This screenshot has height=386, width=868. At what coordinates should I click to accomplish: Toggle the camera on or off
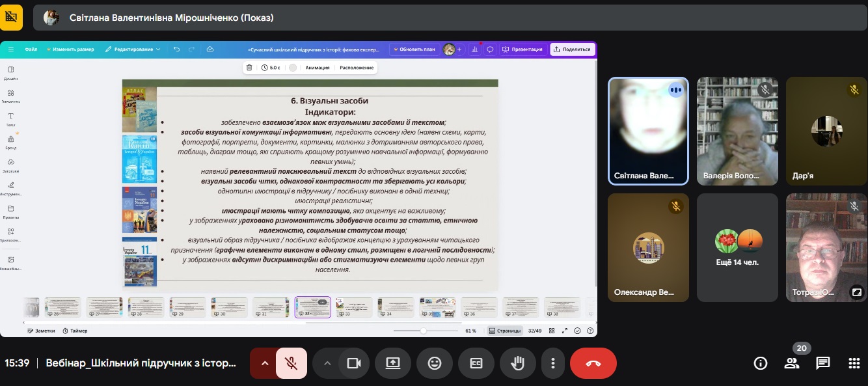[353, 363]
